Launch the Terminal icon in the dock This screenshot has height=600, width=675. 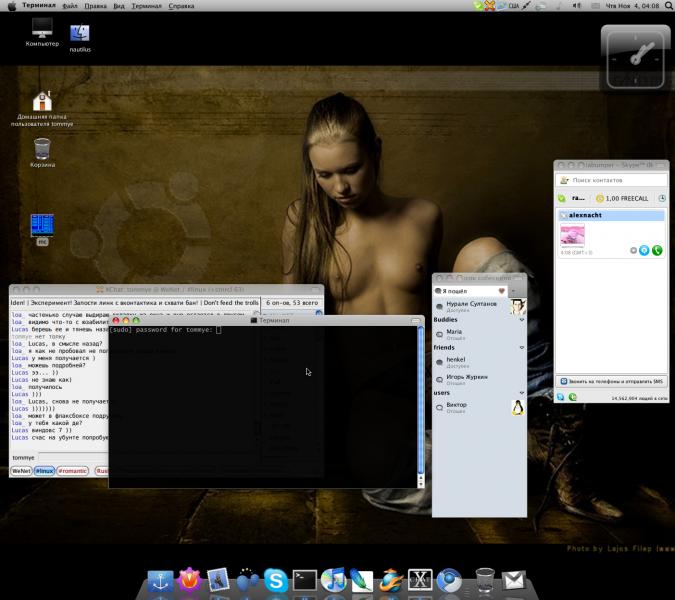point(304,580)
